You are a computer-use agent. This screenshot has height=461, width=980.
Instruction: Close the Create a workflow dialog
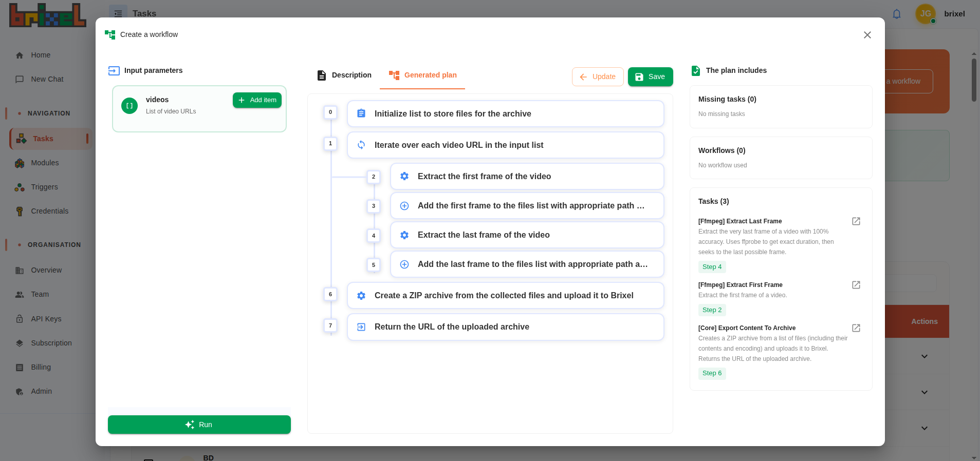pos(867,35)
